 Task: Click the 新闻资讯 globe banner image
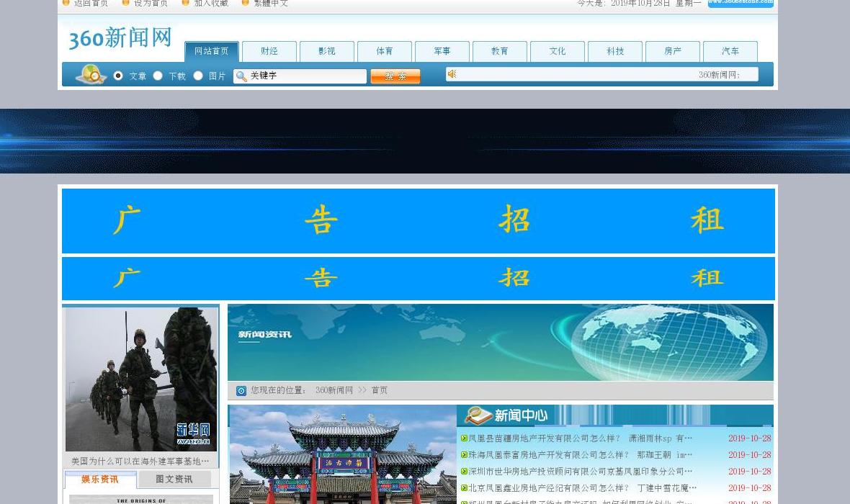[x=501, y=343]
